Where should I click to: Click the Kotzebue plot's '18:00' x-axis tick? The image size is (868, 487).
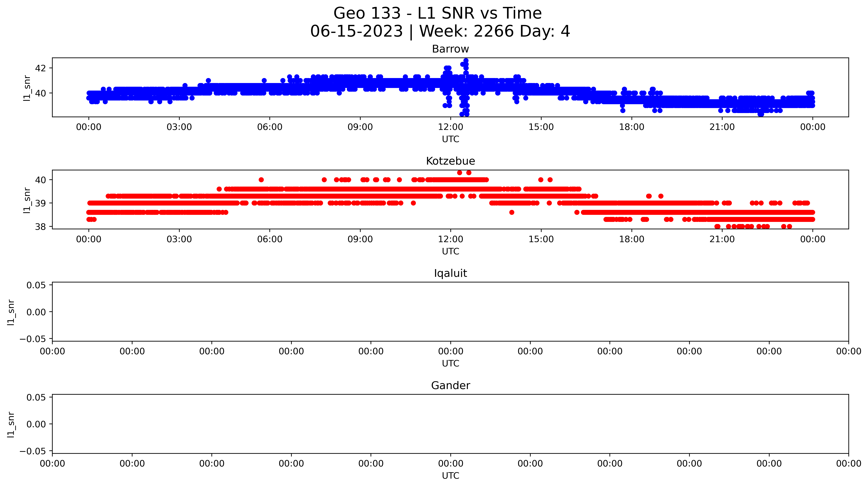631,239
